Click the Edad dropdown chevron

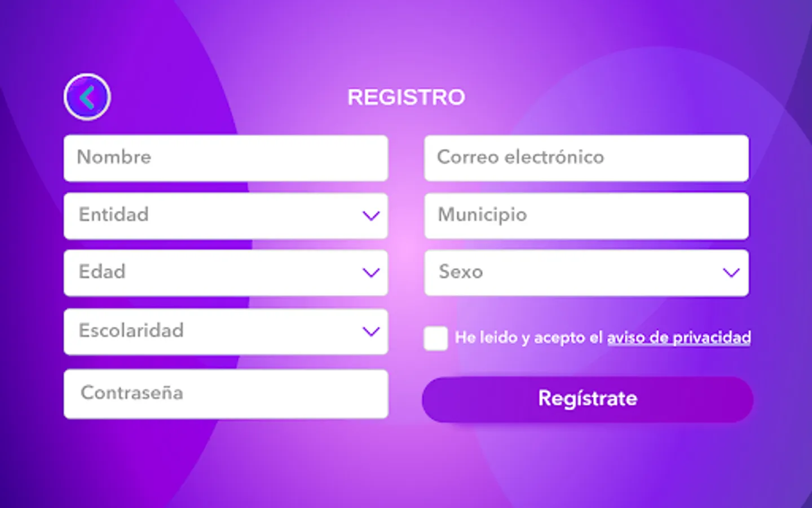[370, 273]
